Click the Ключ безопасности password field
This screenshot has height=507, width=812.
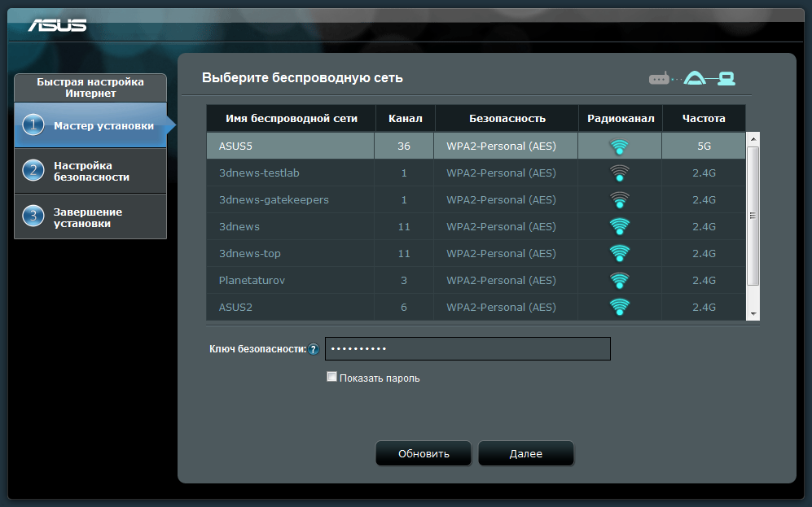[x=467, y=348]
